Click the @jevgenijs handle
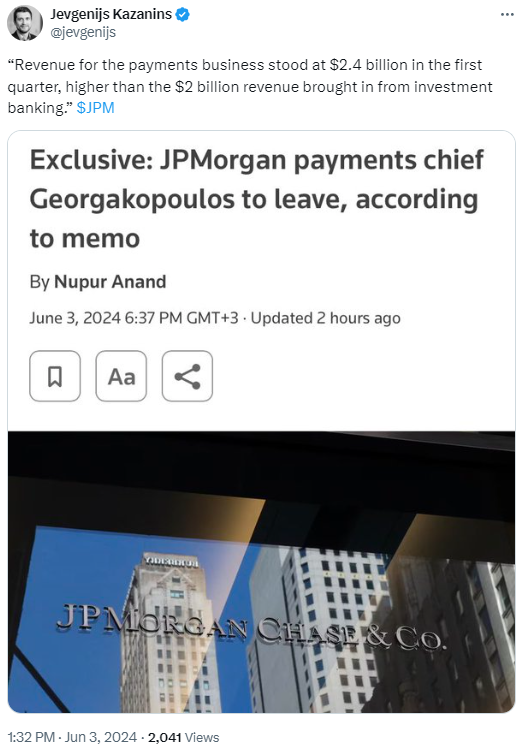 (83, 33)
